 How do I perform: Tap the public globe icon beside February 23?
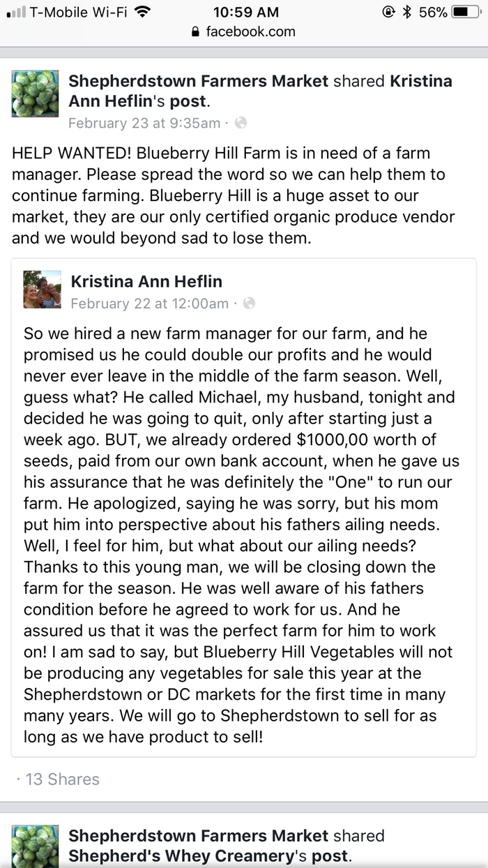[241, 124]
